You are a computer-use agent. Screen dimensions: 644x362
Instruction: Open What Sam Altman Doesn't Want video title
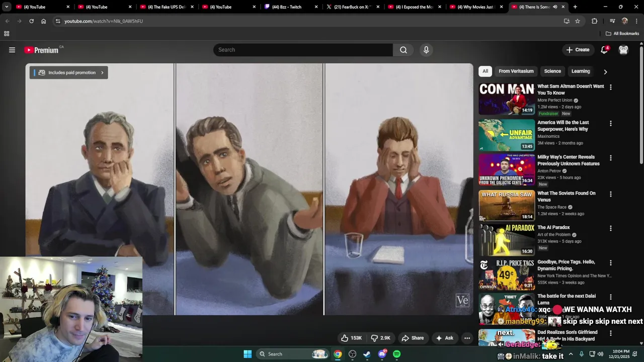point(571,89)
